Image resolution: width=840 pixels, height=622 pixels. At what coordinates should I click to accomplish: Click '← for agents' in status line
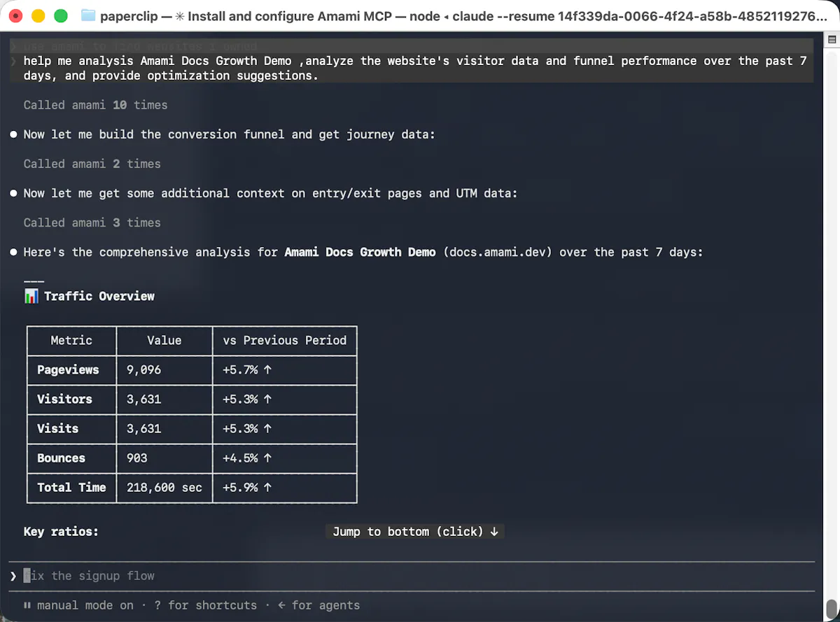[x=318, y=605]
